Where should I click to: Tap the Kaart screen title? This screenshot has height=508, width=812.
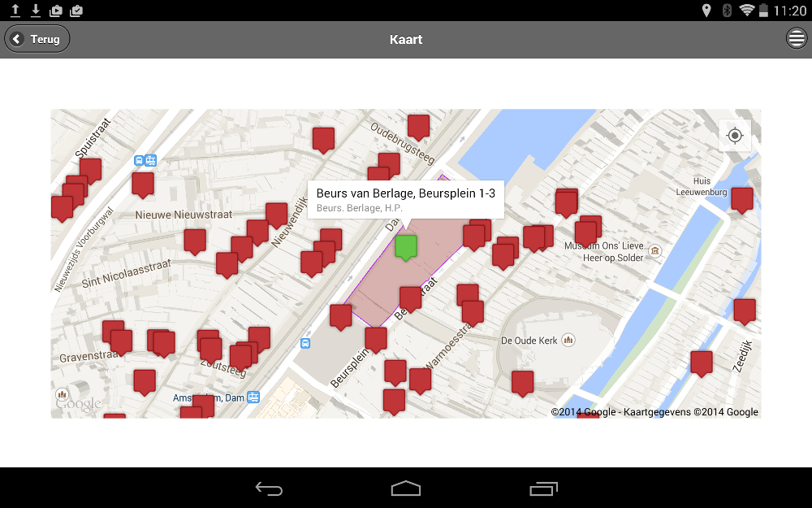[406, 39]
